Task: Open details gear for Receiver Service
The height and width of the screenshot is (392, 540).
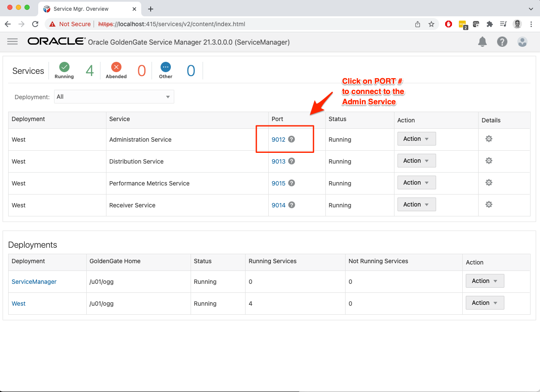Action: click(x=488, y=205)
